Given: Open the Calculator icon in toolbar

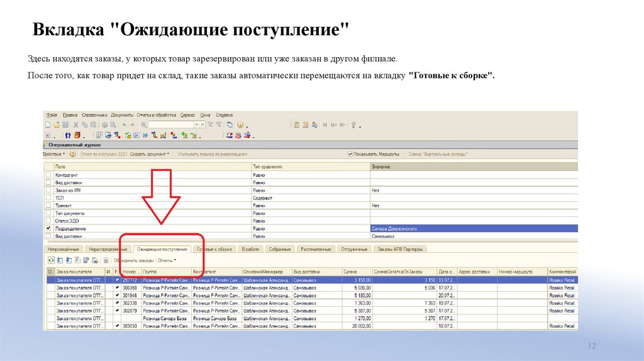Looking at the screenshot, I should 297,125.
